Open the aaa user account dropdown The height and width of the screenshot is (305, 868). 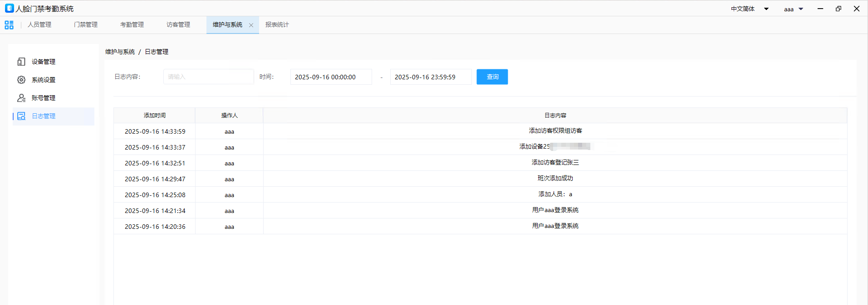pos(800,9)
